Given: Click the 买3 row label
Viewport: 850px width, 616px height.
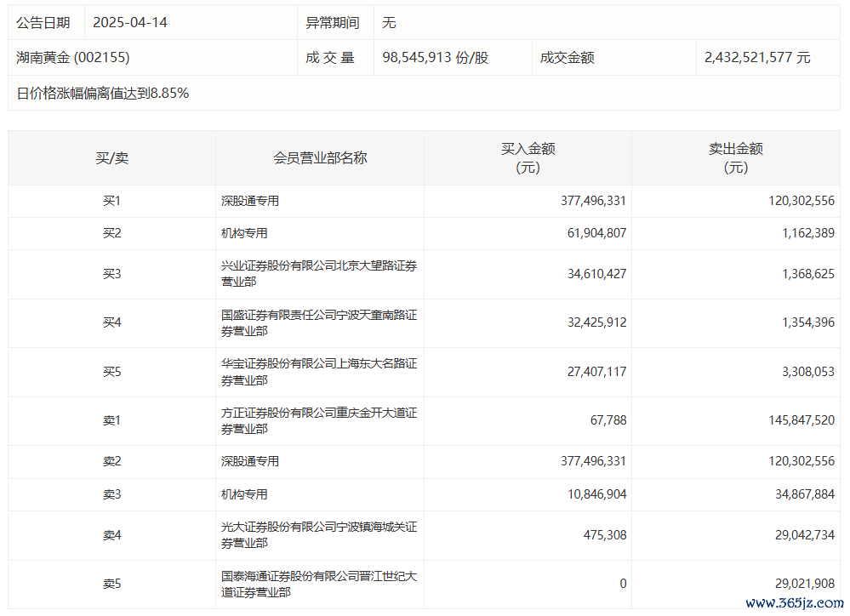Looking at the screenshot, I should point(111,274).
